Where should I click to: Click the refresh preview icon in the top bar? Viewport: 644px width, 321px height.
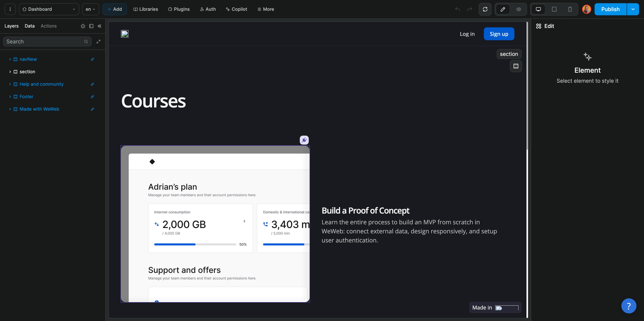485,9
